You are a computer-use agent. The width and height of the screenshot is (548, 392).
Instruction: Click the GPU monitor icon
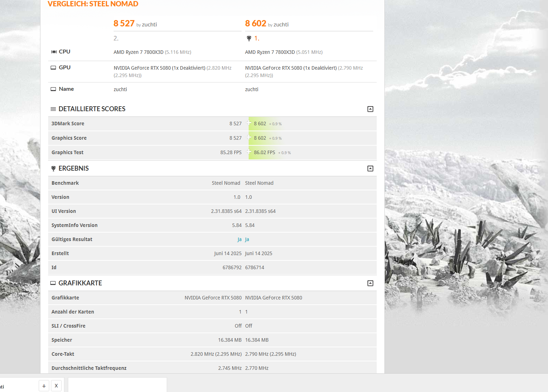tap(53, 68)
